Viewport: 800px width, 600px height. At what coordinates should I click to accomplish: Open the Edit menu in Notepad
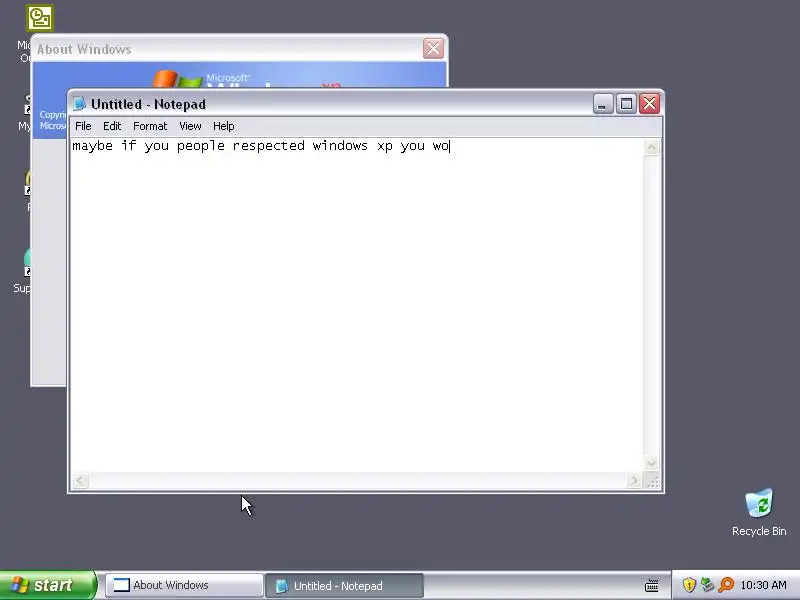pos(112,126)
